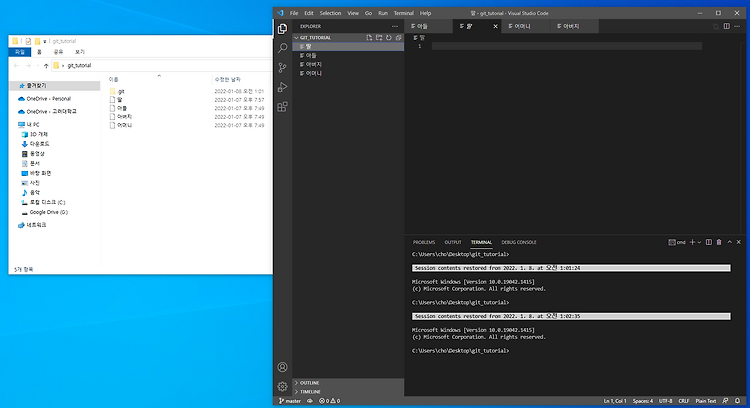Split the editor to the right
Image resolution: width=750 pixels, height=408 pixels.
click(x=727, y=26)
